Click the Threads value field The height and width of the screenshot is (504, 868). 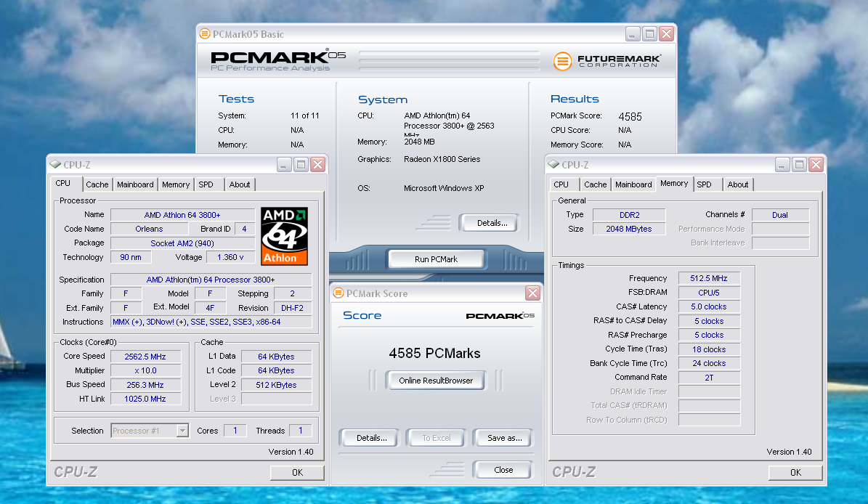(x=301, y=431)
